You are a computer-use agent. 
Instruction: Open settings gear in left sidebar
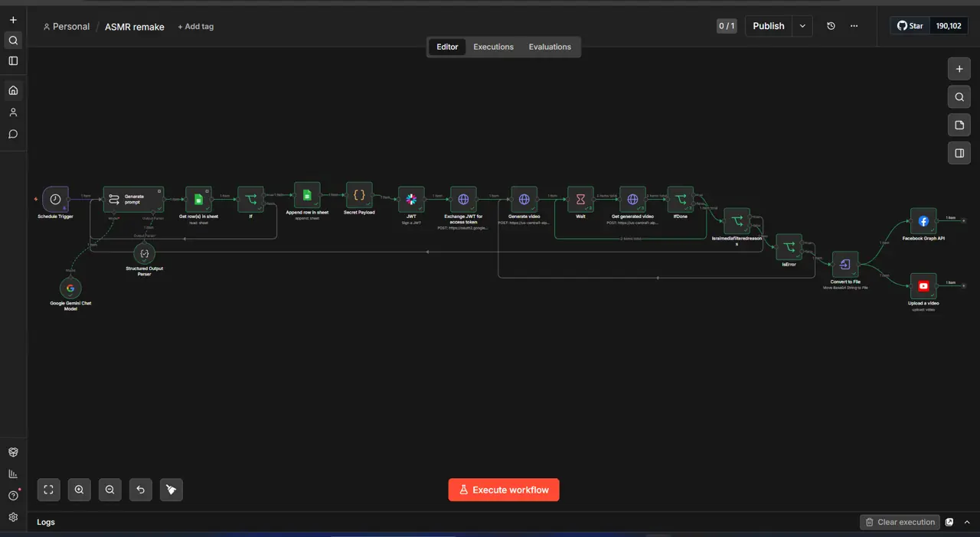coord(13,517)
